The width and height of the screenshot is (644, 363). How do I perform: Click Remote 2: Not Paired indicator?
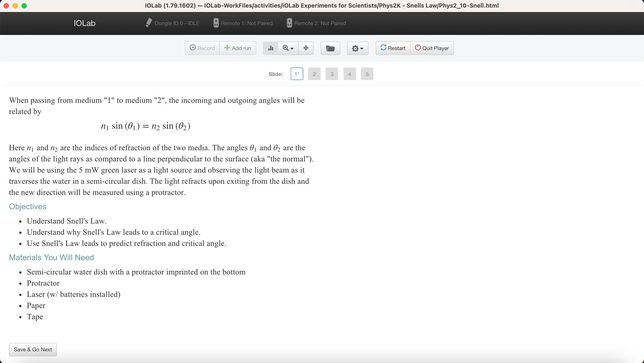(x=316, y=23)
